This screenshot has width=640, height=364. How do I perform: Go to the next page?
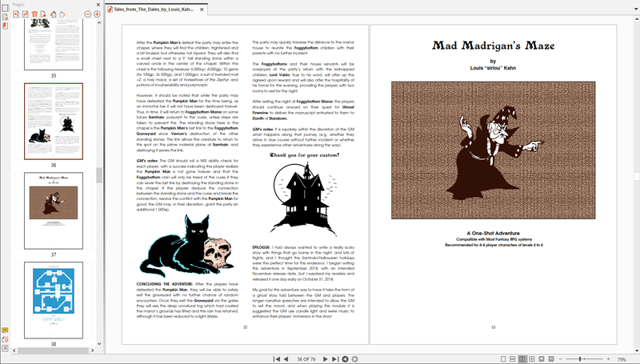pyautogui.click(x=326, y=359)
